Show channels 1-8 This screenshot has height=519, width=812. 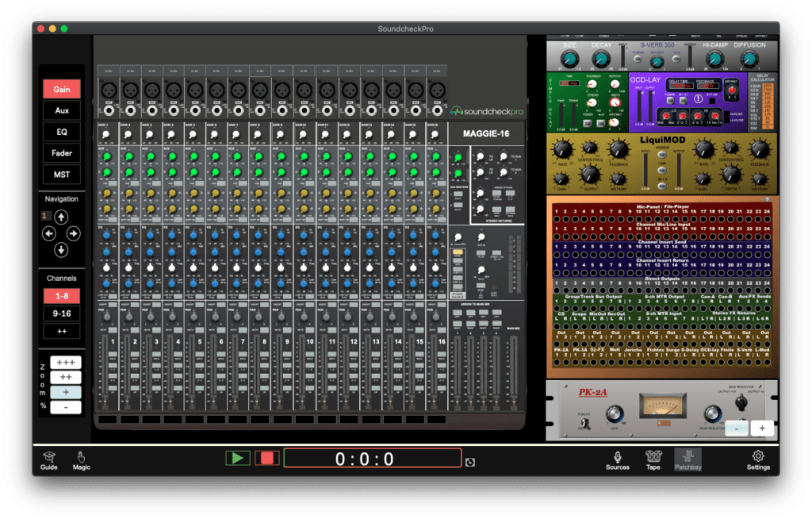[62, 296]
